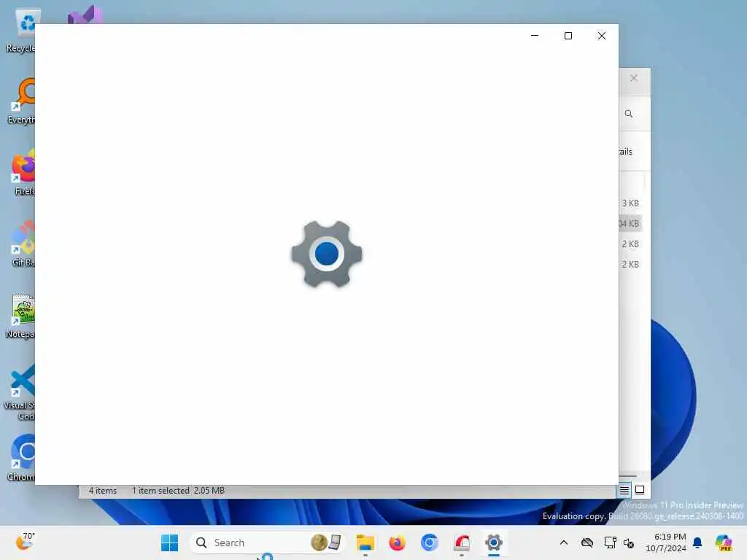This screenshot has height=560, width=747.
Task: Click the muted volume tray icon
Action: 629,542
